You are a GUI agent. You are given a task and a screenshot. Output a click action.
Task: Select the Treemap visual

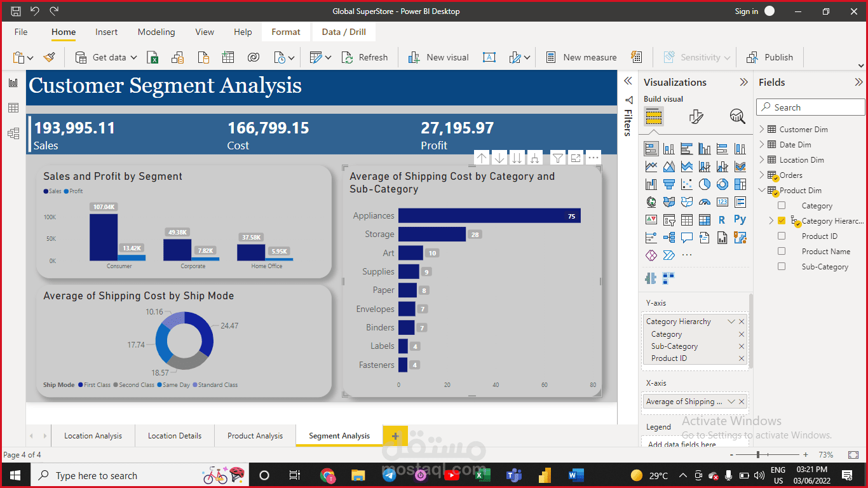(x=740, y=184)
